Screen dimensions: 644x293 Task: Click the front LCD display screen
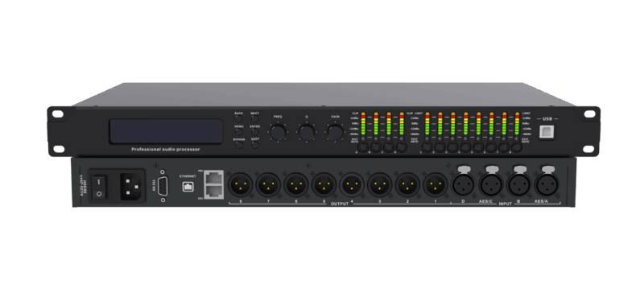(166, 131)
